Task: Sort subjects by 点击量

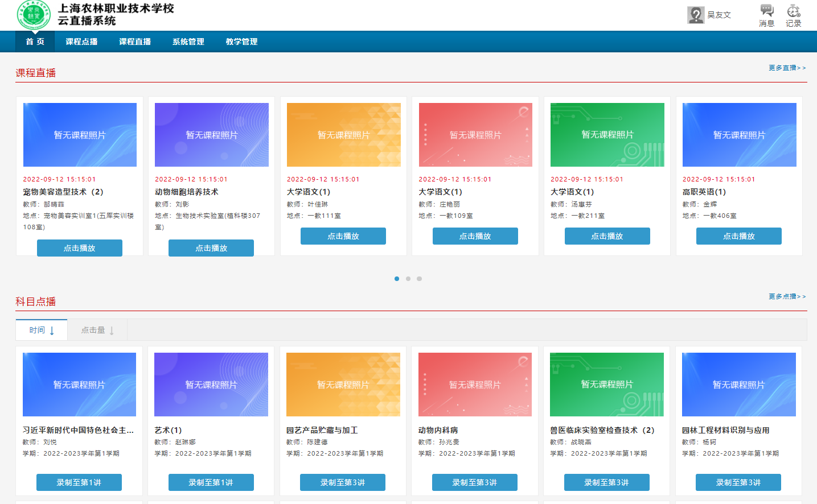Action: pyautogui.click(x=97, y=330)
